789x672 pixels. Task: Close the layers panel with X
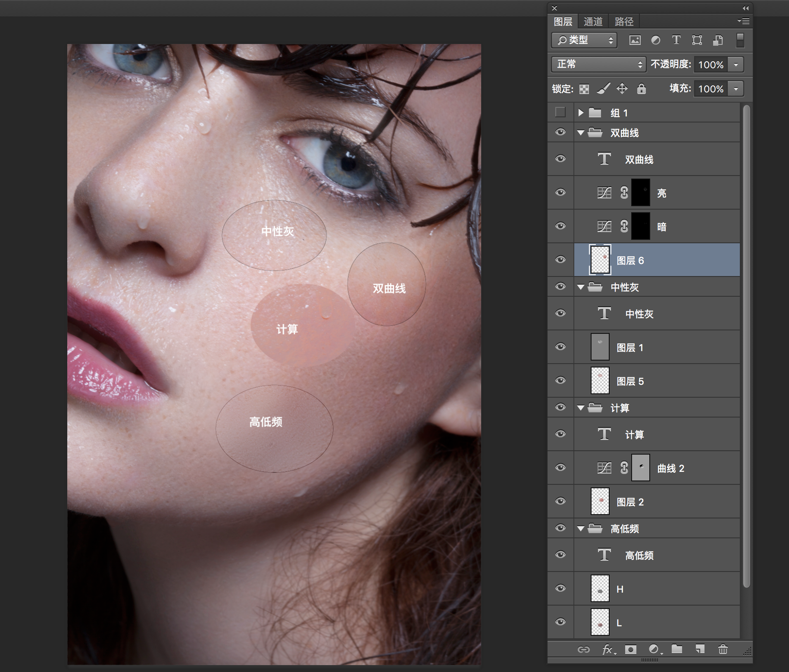pos(554,8)
